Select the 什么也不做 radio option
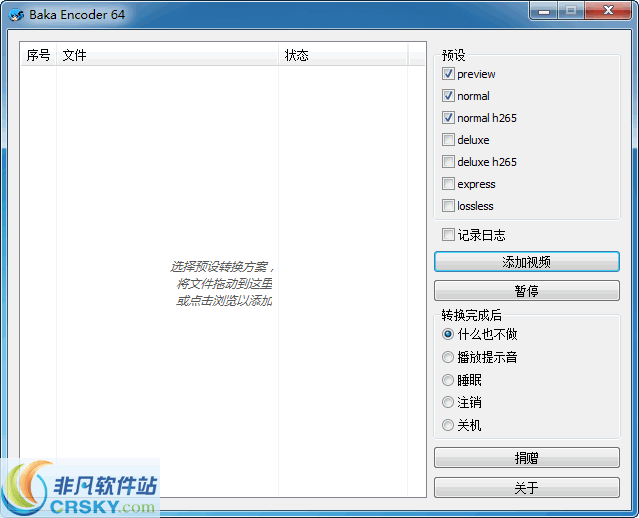 pyautogui.click(x=448, y=335)
